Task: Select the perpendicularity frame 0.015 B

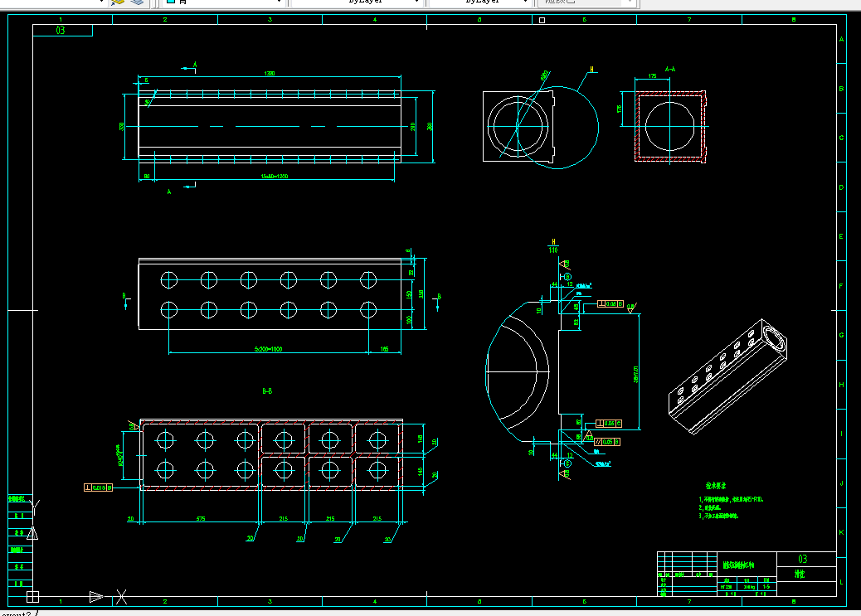Action: click(98, 487)
